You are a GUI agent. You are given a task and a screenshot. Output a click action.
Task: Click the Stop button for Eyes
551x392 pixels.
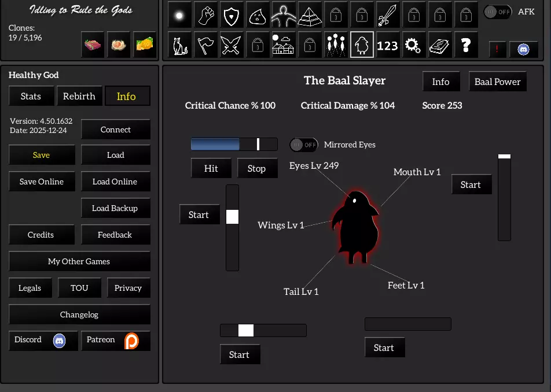pos(257,168)
